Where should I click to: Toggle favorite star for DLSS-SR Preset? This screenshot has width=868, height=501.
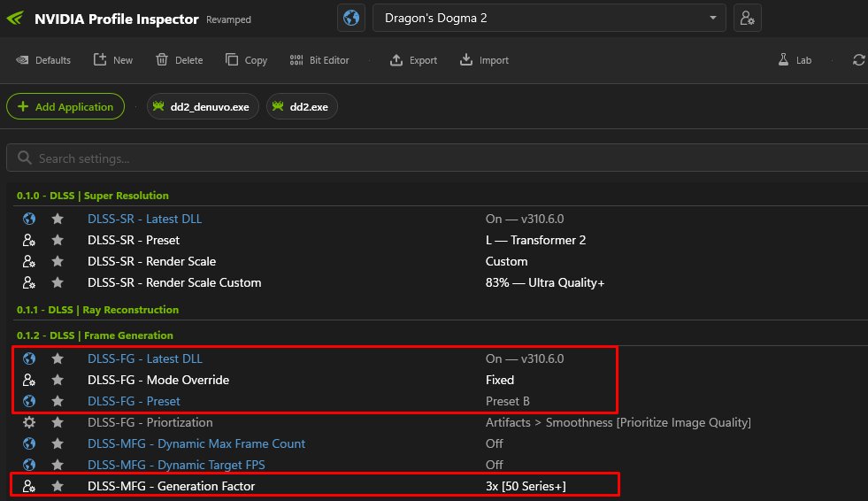pos(58,240)
